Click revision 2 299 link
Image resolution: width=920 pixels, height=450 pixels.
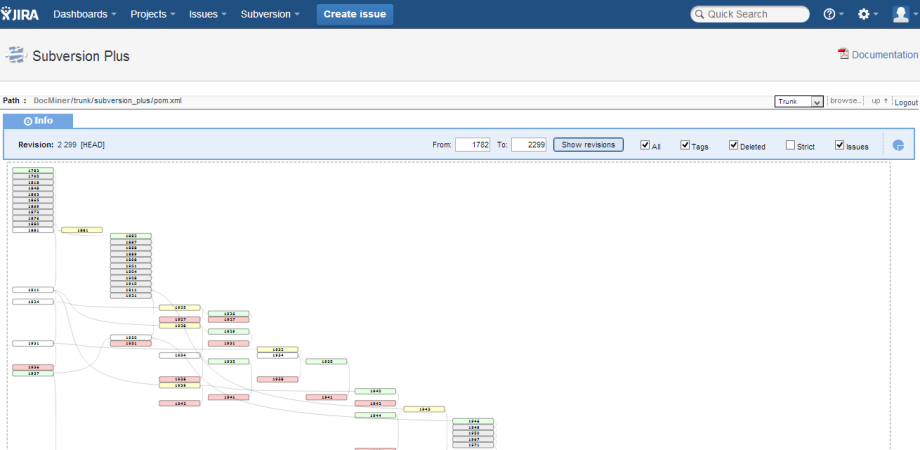[x=67, y=144]
